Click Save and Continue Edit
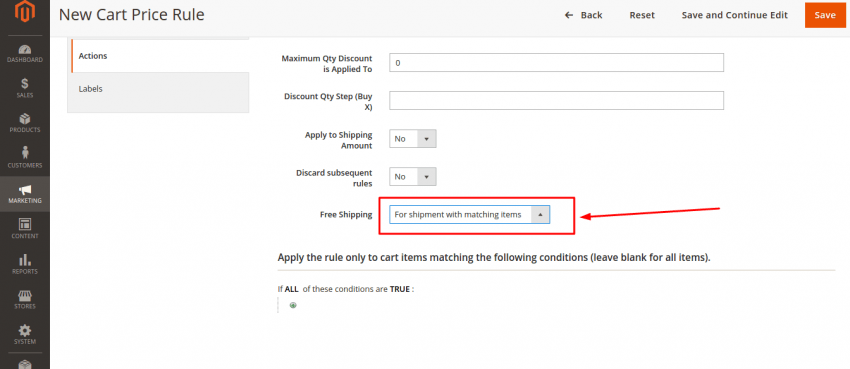 click(735, 15)
